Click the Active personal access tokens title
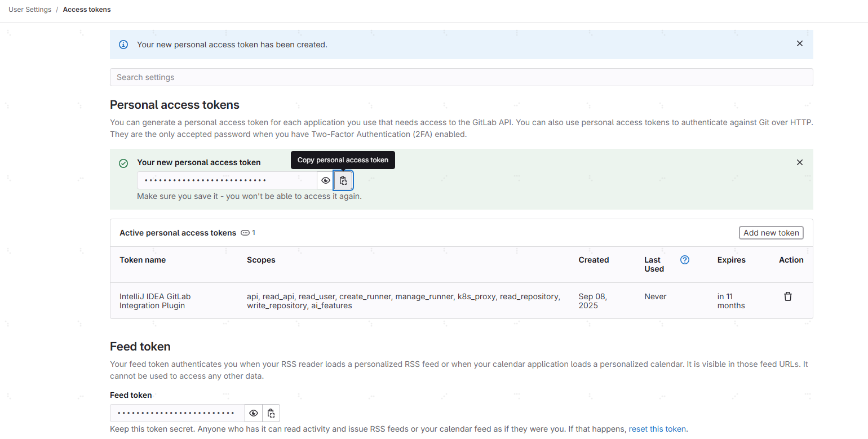The height and width of the screenshot is (439, 868). 178,233
